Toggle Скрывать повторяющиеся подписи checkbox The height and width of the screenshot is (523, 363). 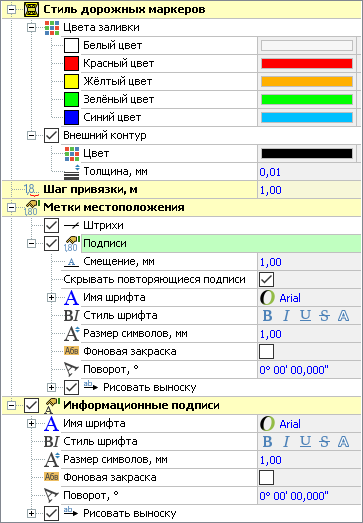266,280
